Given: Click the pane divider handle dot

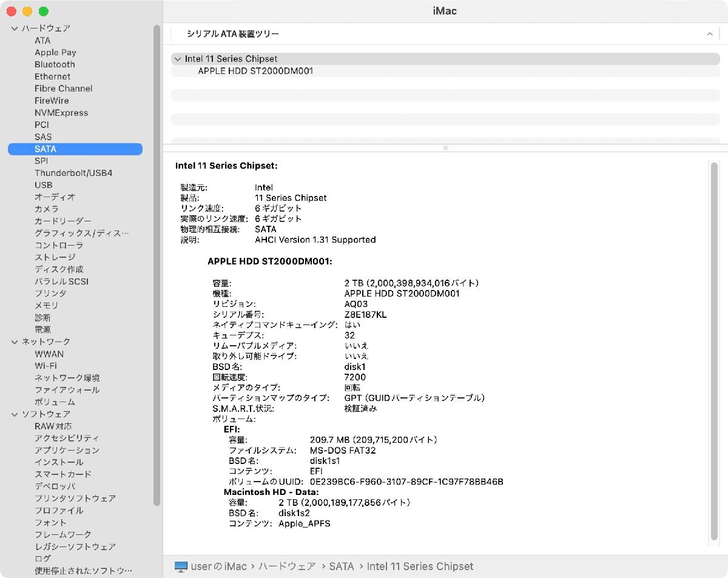Looking at the screenshot, I should click(x=445, y=148).
